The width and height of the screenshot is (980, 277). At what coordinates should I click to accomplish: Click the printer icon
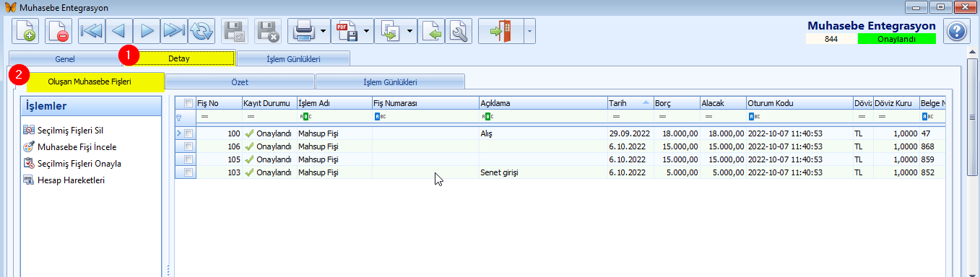click(303, 32)
